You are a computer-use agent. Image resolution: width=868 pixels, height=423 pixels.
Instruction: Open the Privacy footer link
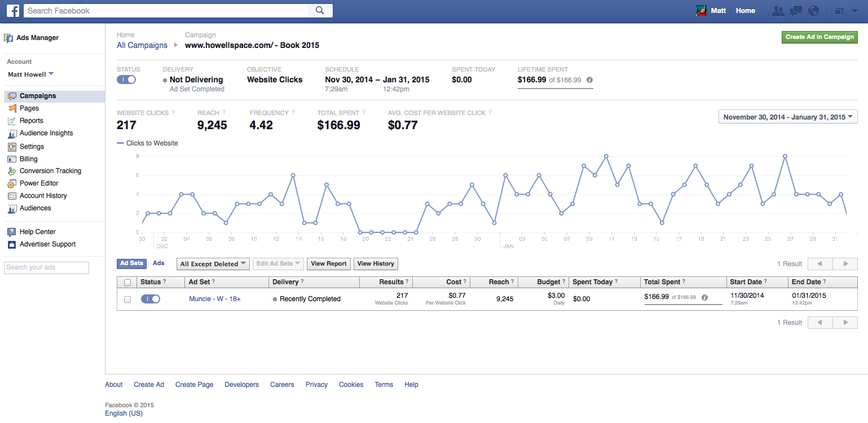(316, 385)
